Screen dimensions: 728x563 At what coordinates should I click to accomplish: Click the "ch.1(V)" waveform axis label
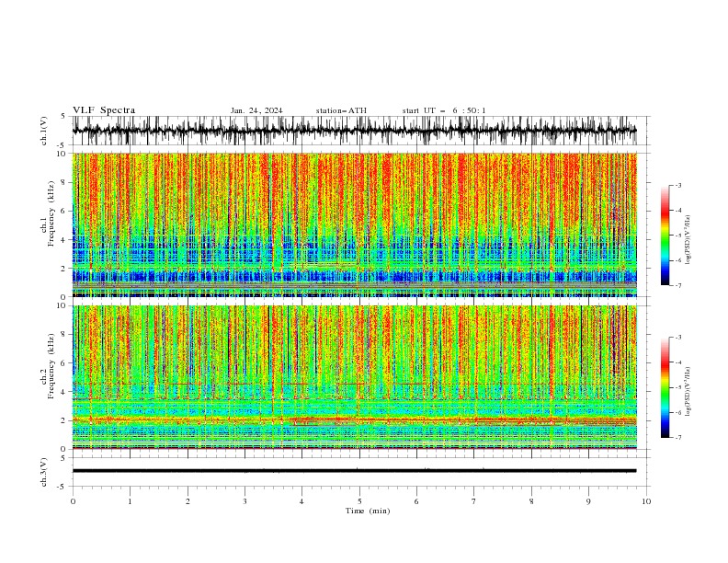coord(44,131)
